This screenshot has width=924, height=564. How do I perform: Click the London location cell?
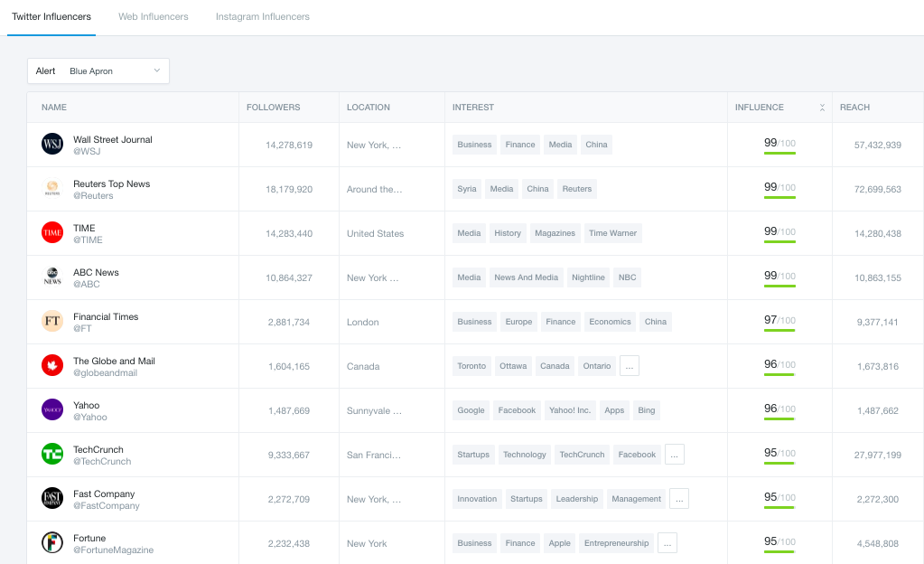tap(362, 322)
